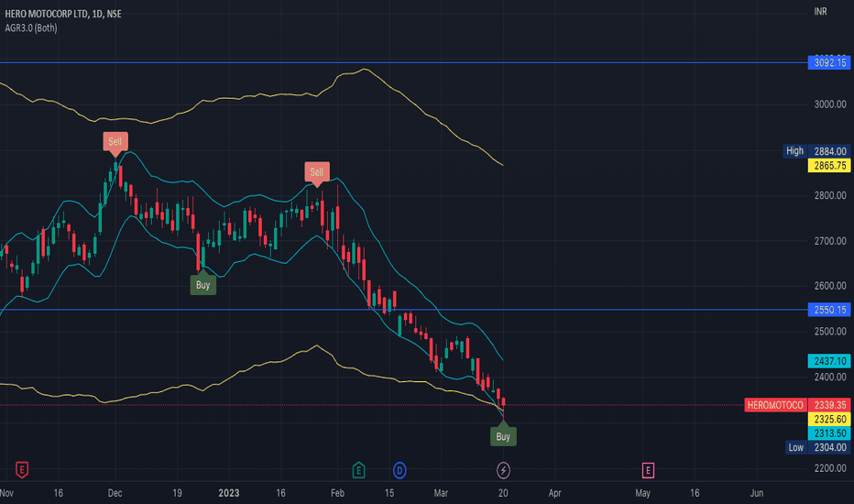Click the Sell signal label near Dec

115,142
